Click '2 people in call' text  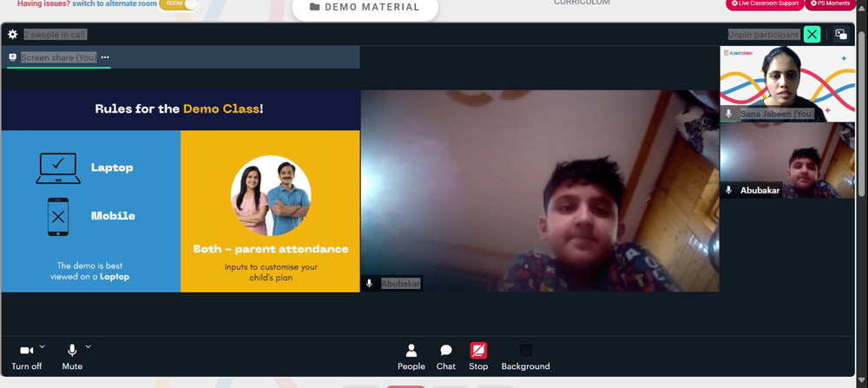point(55,35)
